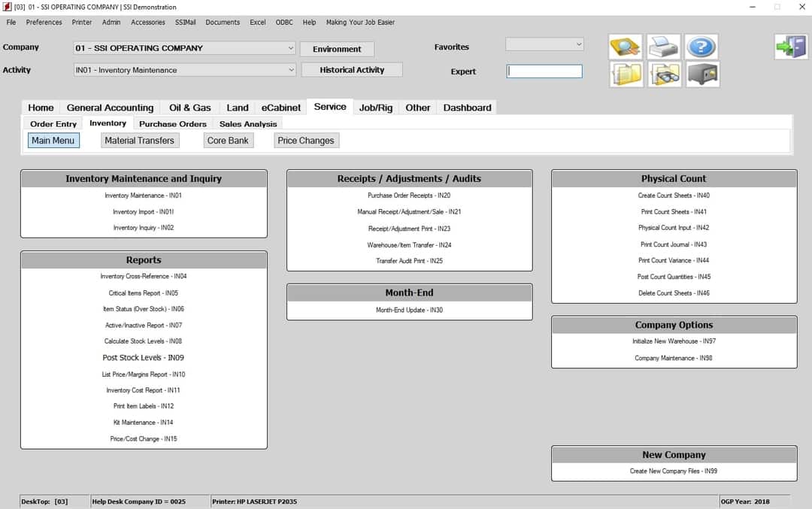
Task: Switch to the Job/Rig tab
Action: point(375,108)
